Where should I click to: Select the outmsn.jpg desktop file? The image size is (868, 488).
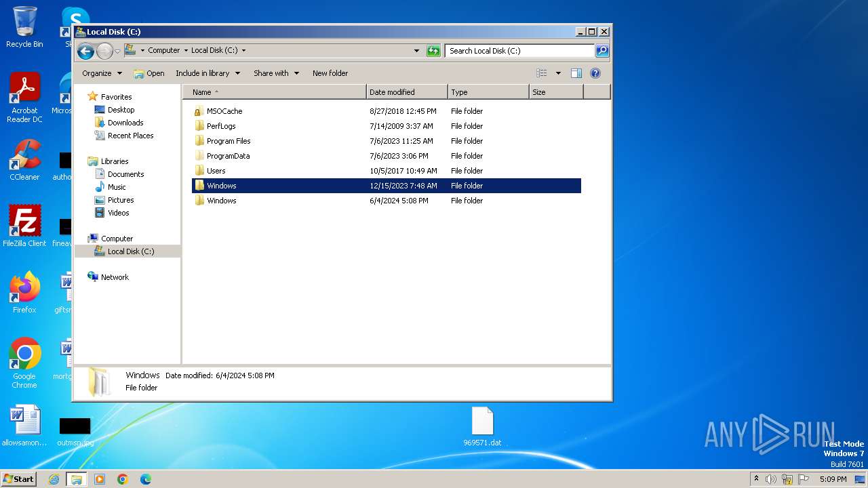click(75, 432)
